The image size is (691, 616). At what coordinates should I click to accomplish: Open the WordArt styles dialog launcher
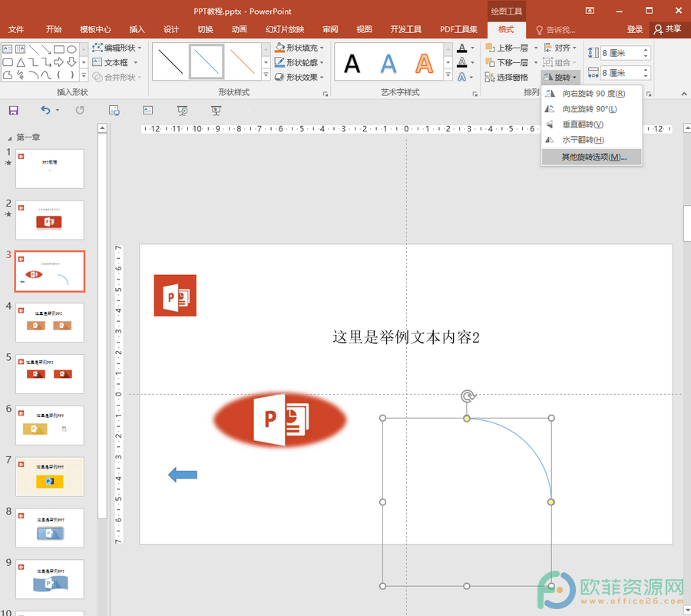475,94
